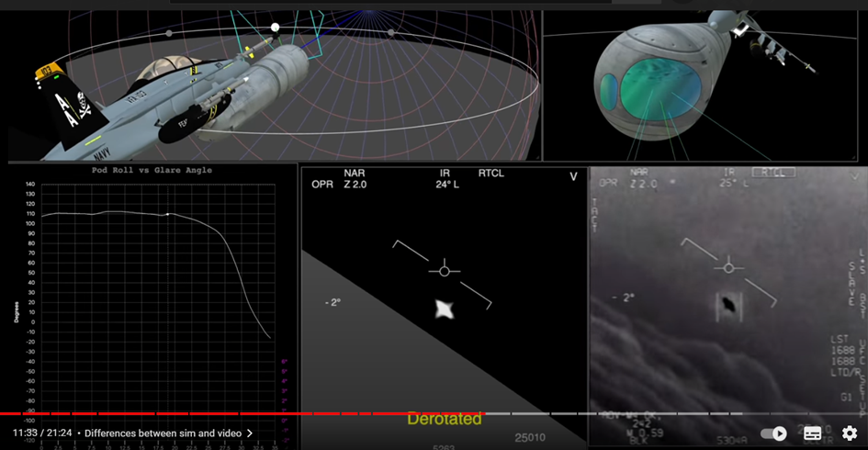
Task: Open chapter list 'Differences between sim and video'
Action: click(x=168, y=433)
